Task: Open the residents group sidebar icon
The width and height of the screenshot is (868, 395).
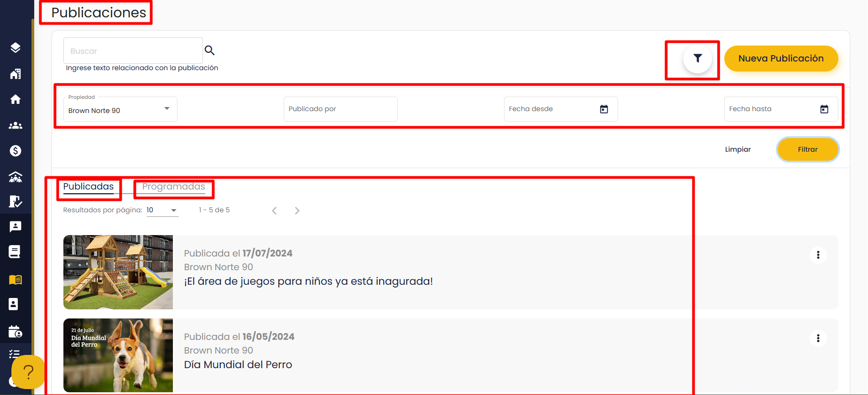Action: [x=16, y=125]
